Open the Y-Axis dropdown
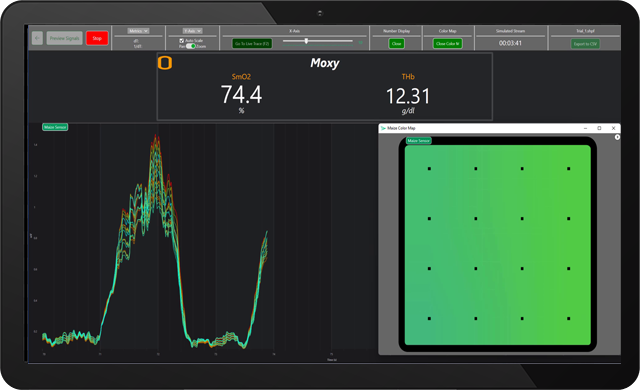This screenshot has height=390, width=640. coord(192,31)
